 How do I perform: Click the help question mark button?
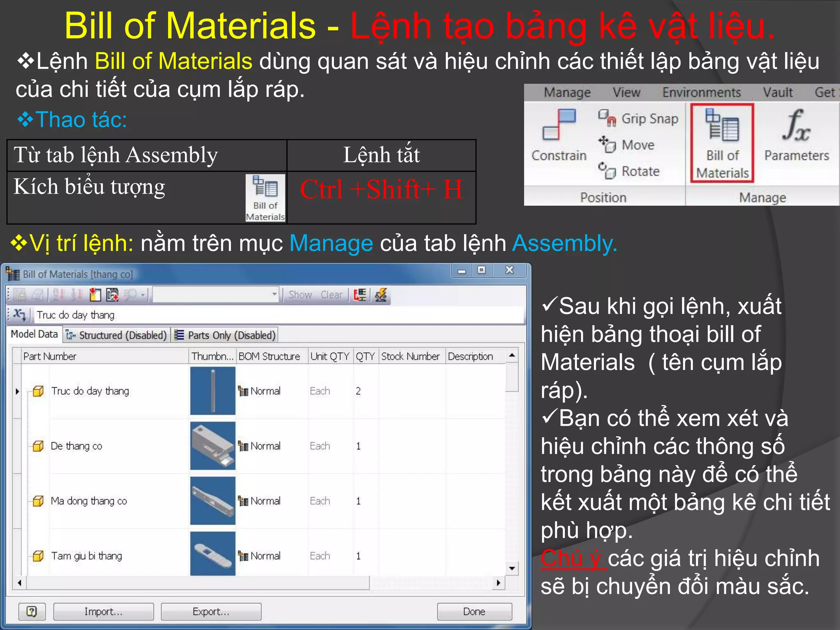click(x=32, y=612)
